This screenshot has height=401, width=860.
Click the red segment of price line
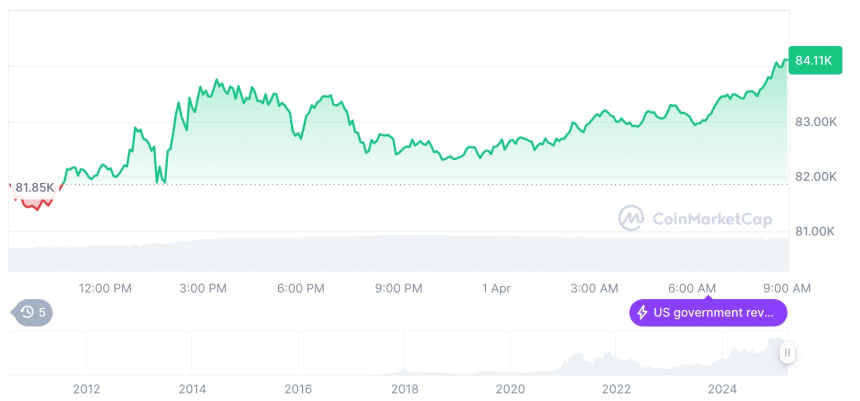coord(36,205)
